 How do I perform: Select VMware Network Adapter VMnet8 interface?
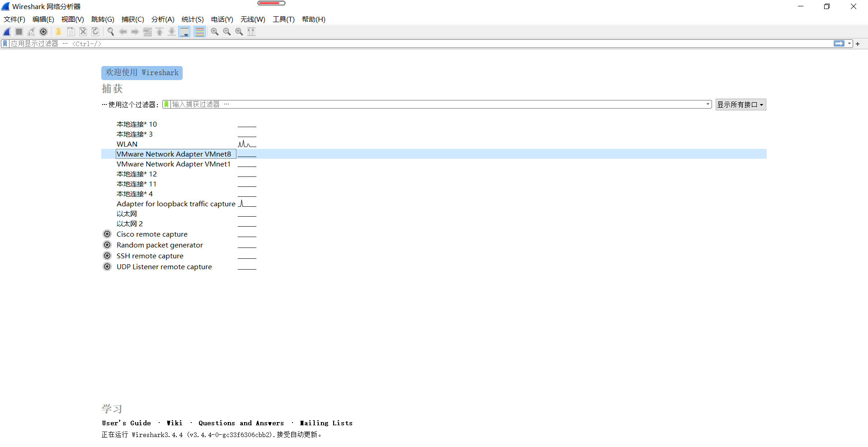tap(434, 154)
